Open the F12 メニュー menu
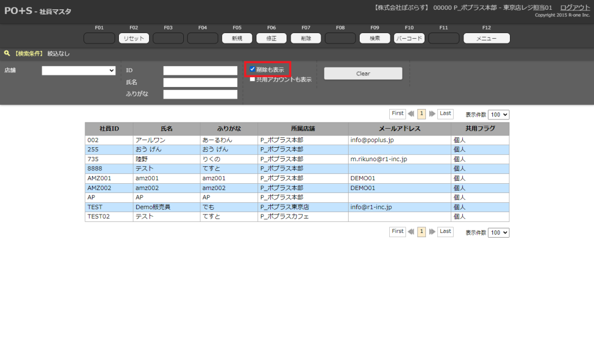 point(486,38)
